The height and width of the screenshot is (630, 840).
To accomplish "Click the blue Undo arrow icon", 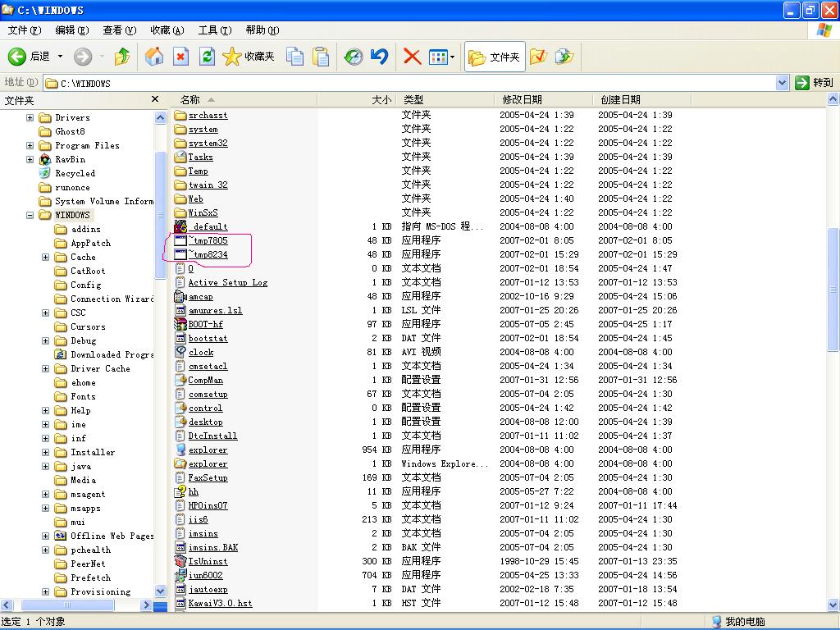I will click(379, 57).
